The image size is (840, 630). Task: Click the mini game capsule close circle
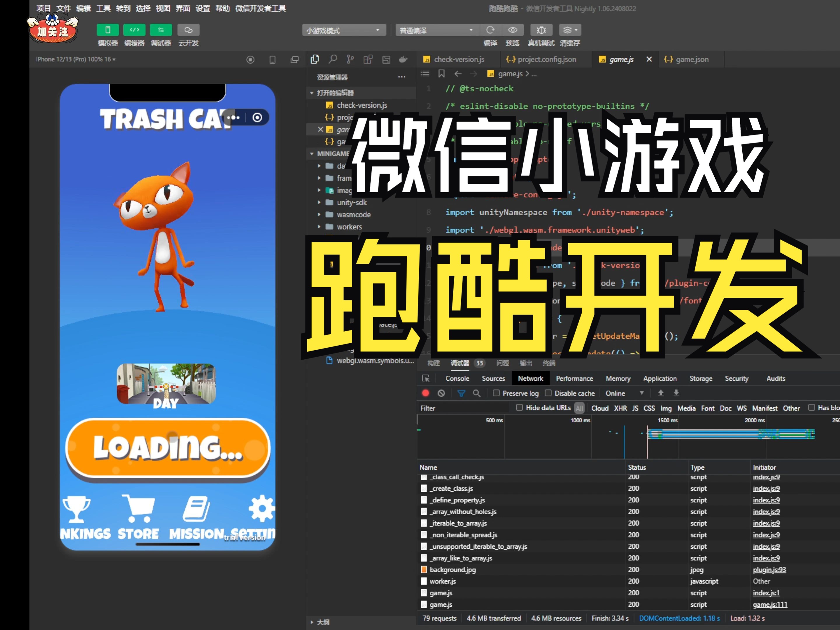(257, 118)
